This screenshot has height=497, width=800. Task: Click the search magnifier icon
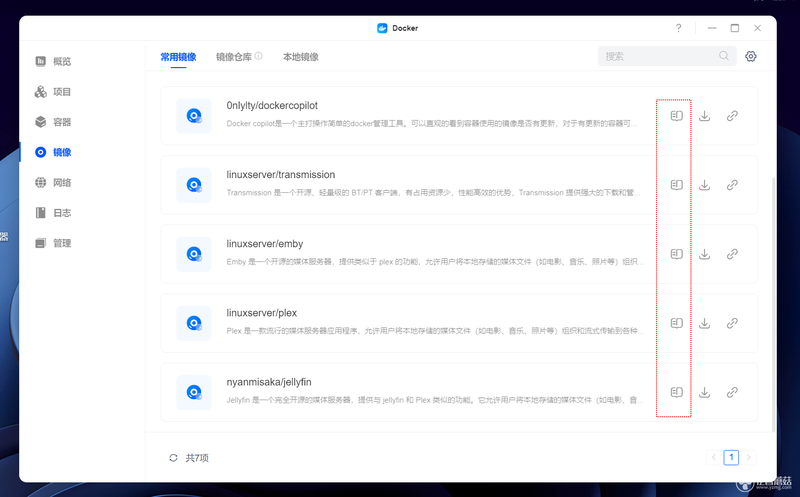click(724, 56)
